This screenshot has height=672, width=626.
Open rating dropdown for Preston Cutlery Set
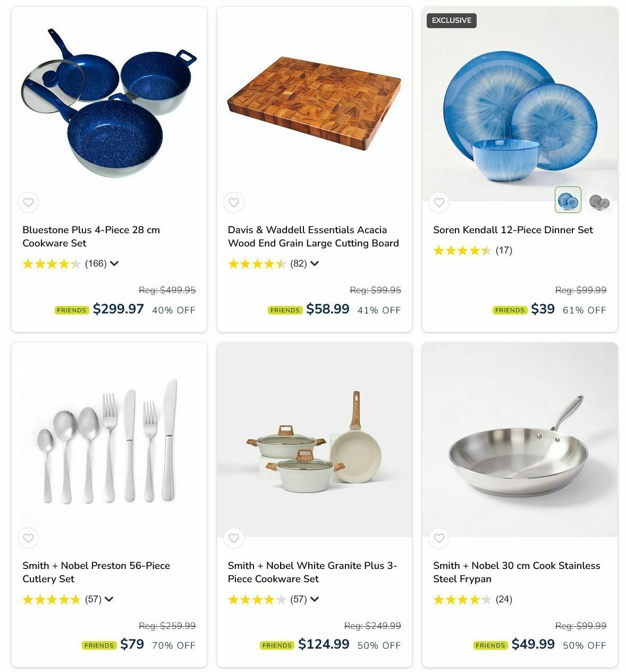point(109,599)
